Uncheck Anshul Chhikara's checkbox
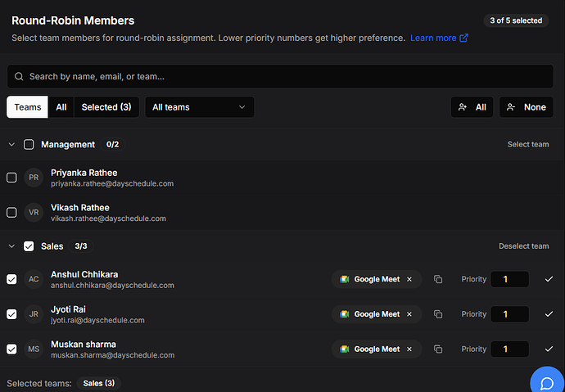The height and width of the screenshot is (392, 565). coord(11,279)
